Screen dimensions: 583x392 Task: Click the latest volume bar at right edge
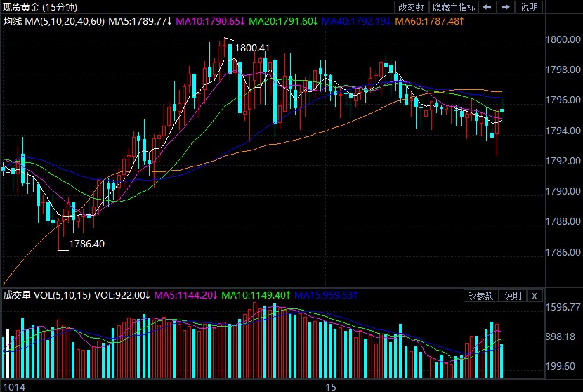click(x=502, y=361)
